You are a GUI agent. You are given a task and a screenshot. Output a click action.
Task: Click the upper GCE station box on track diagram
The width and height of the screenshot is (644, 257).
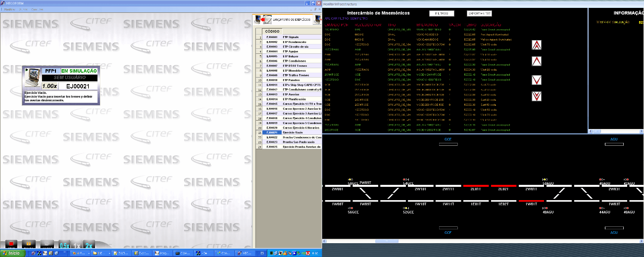coord(448,144)
